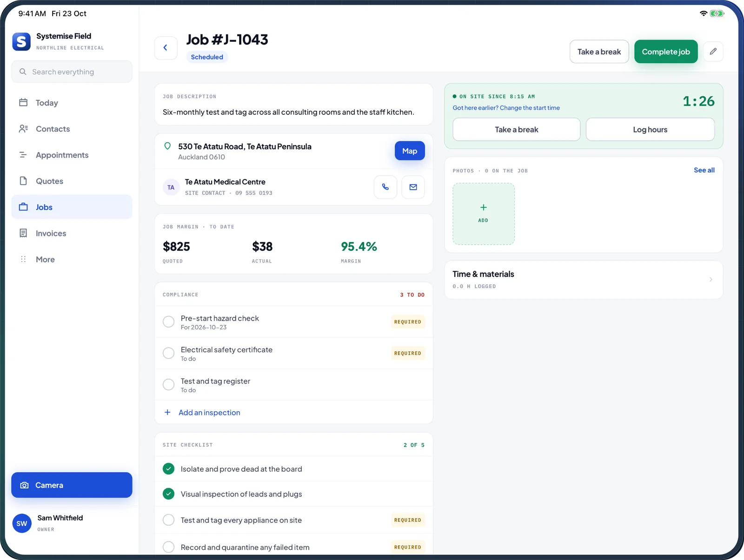
Task: Click the Add an inspection link
Action: coord(209,412)
